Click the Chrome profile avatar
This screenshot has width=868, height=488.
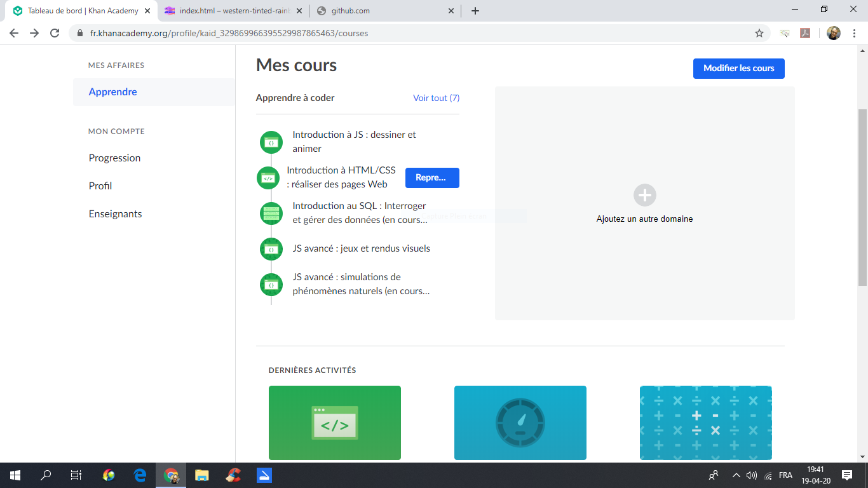834,33
